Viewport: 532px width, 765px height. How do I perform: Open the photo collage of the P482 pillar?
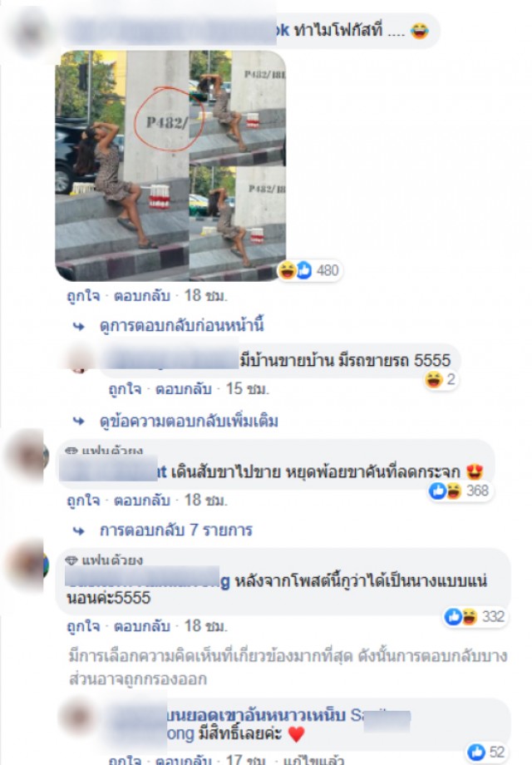(x=170, y=165)
